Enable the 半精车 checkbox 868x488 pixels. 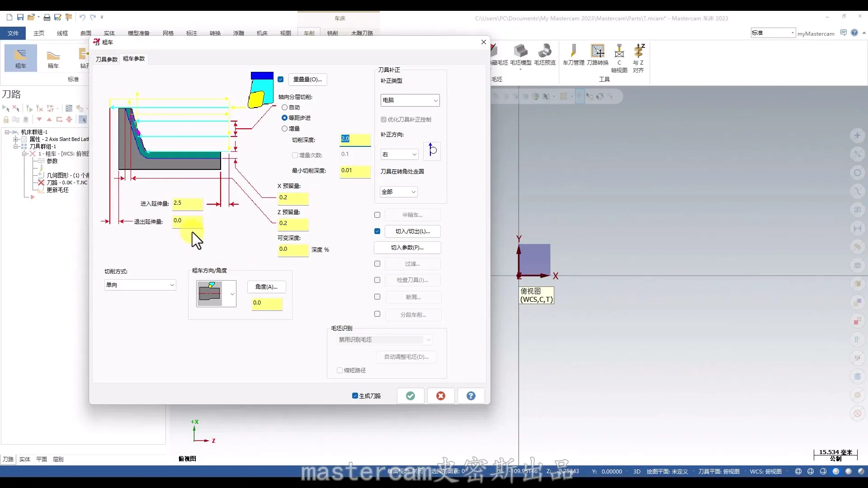click(x=377, y=215)
